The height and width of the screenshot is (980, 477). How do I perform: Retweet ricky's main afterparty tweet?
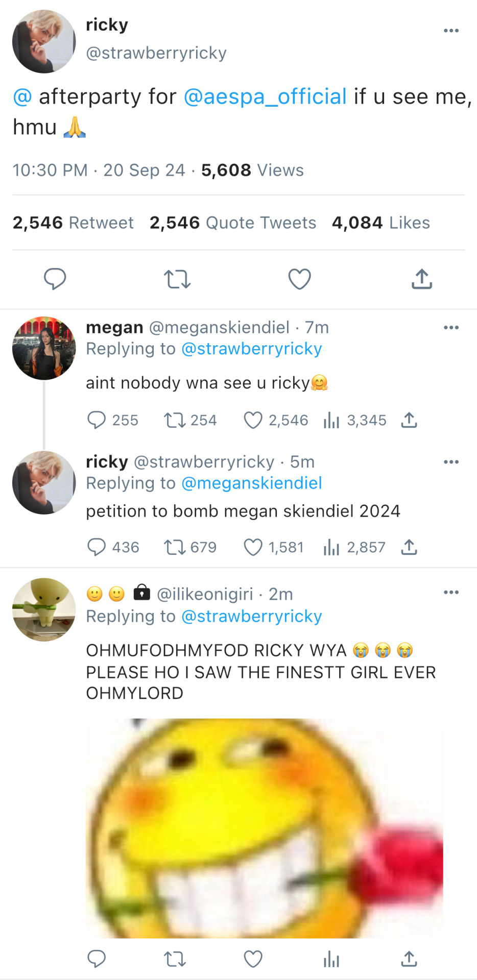[177, 279]
